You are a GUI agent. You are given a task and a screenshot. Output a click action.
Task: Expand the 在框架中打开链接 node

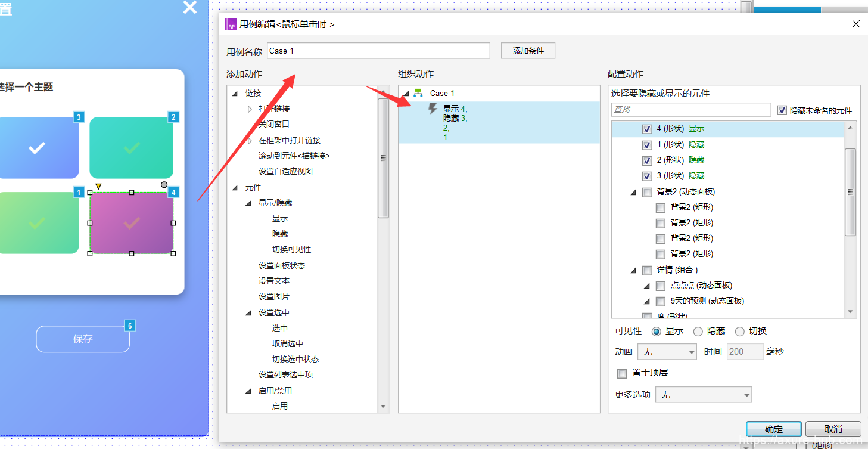[250, 140]
